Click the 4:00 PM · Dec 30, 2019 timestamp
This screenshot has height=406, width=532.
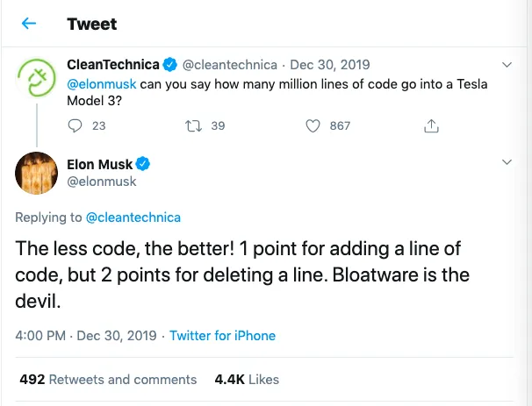pos(86,336)
